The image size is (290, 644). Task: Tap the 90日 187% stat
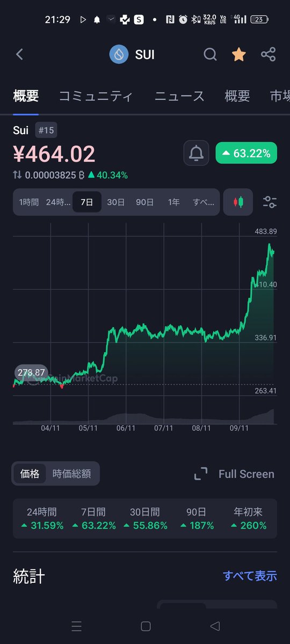click(x=196, y=518)
